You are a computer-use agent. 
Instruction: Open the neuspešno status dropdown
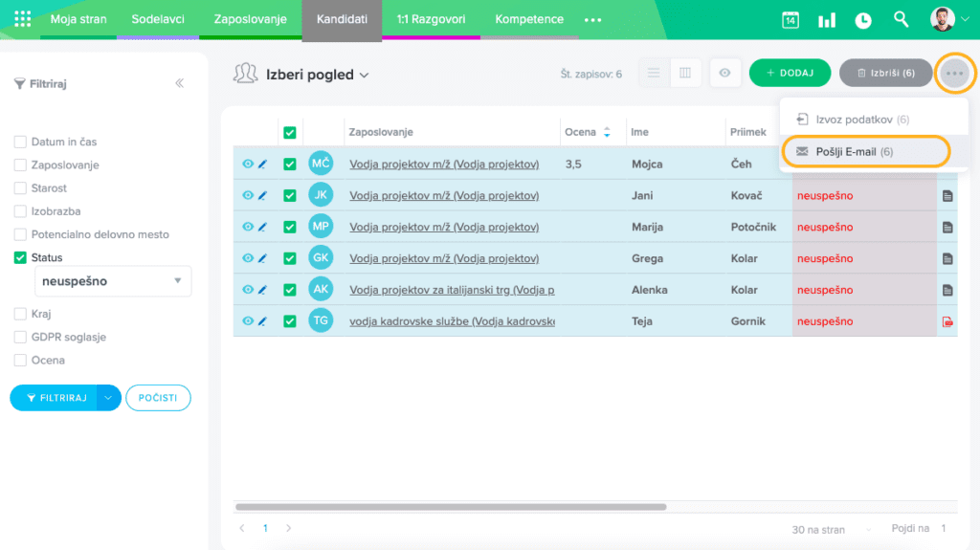[113, 281]
